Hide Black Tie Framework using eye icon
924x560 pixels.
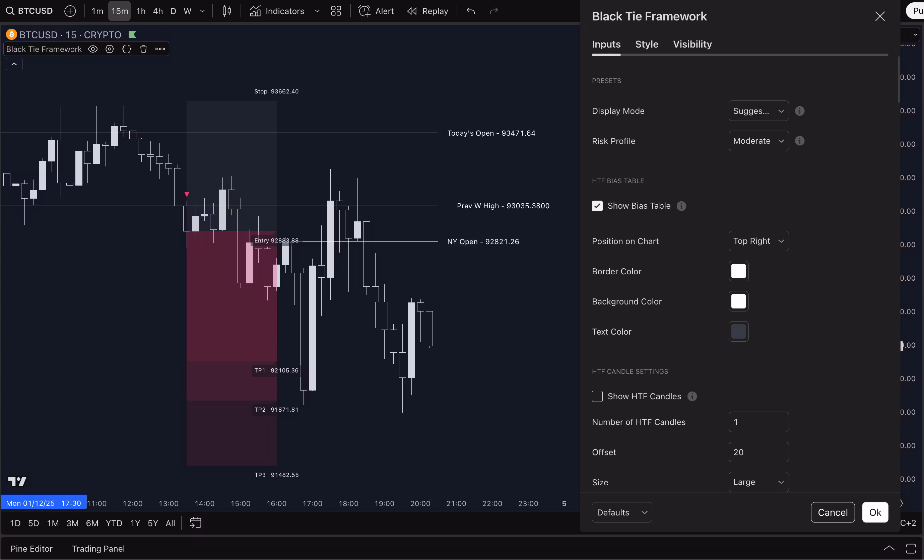point(92,49)
